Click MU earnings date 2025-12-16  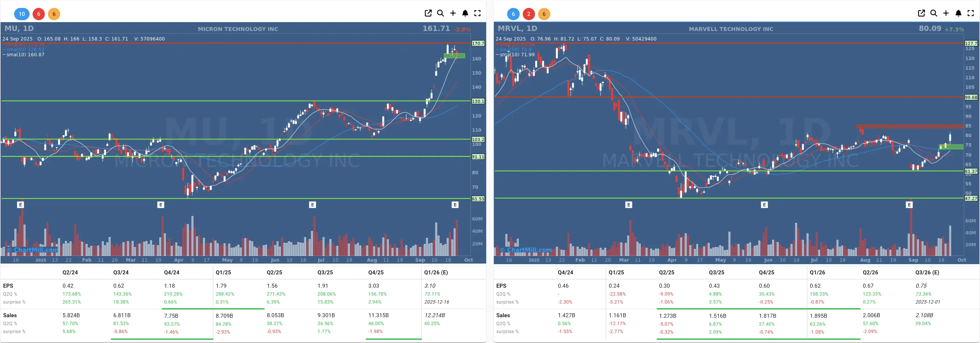tap(437, 302)
